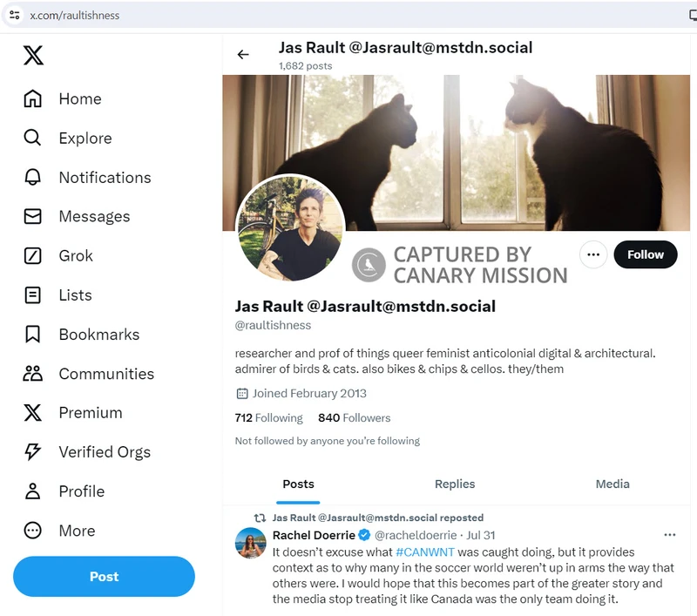The image size is (697, 616).
Task: Open Grok from sidebar
Action: [58, 255]
